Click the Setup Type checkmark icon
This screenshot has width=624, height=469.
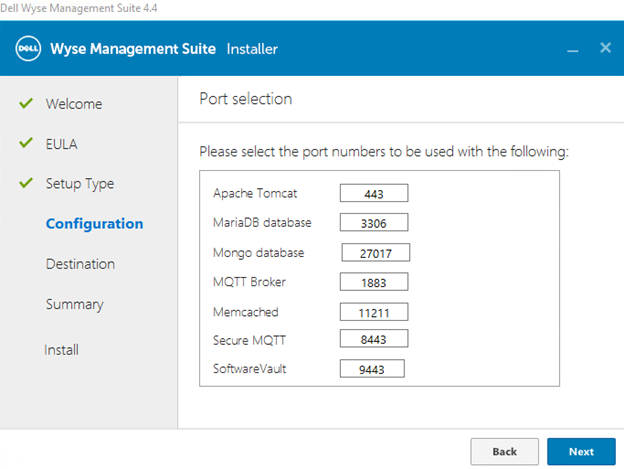[x=26, y=183]
